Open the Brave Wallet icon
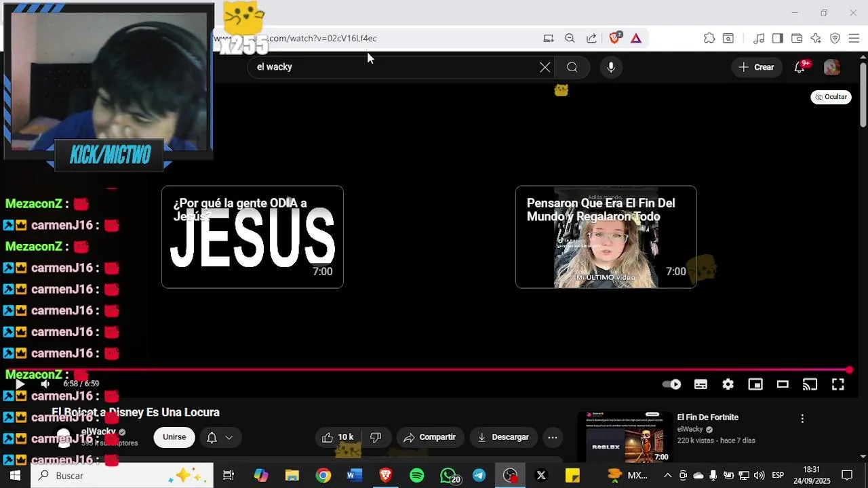This screenshot has width=868, height=488. click(x=797, y=38)
